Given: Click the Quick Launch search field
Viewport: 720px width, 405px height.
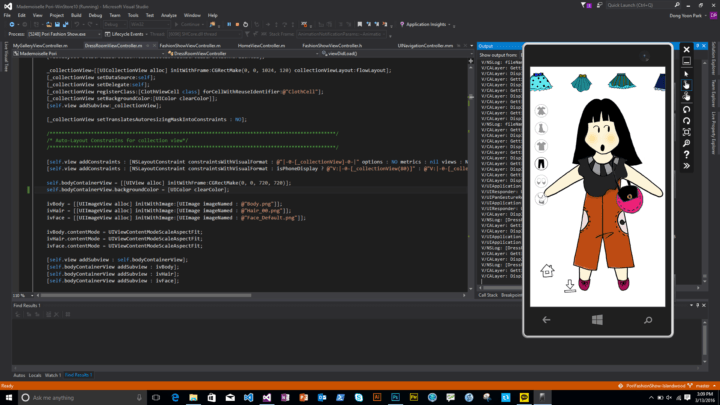Looking at the screenshot, I should pyautogui.click(x=643, y=5).
